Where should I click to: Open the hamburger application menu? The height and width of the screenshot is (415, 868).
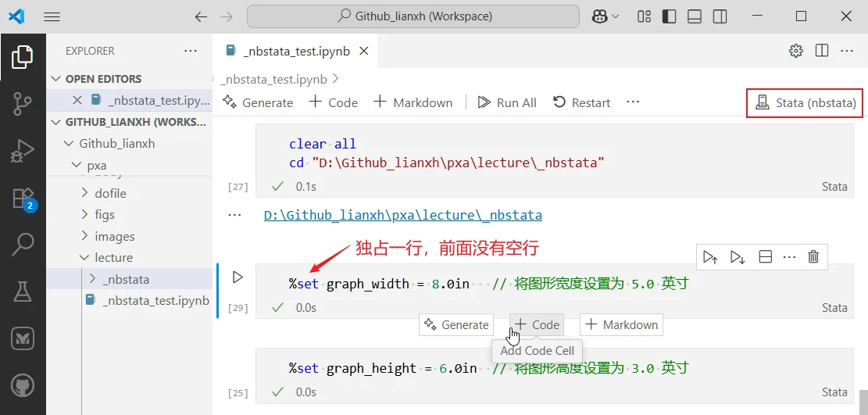point(52,16)
